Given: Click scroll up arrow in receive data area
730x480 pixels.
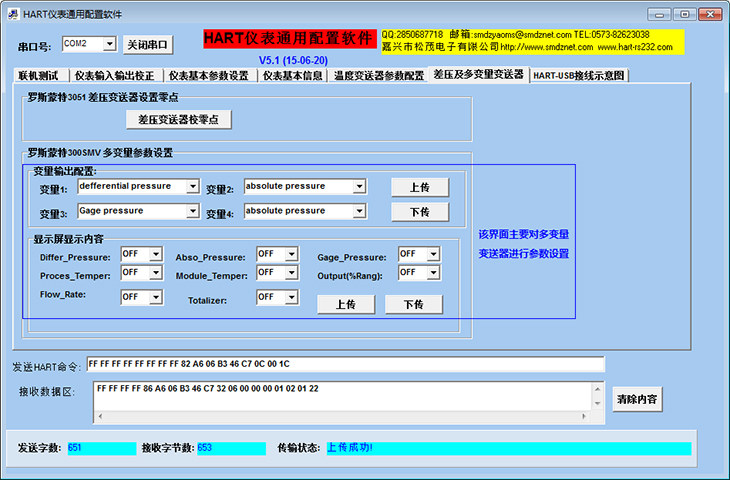Looking at the screenshot, I should 598,389.
